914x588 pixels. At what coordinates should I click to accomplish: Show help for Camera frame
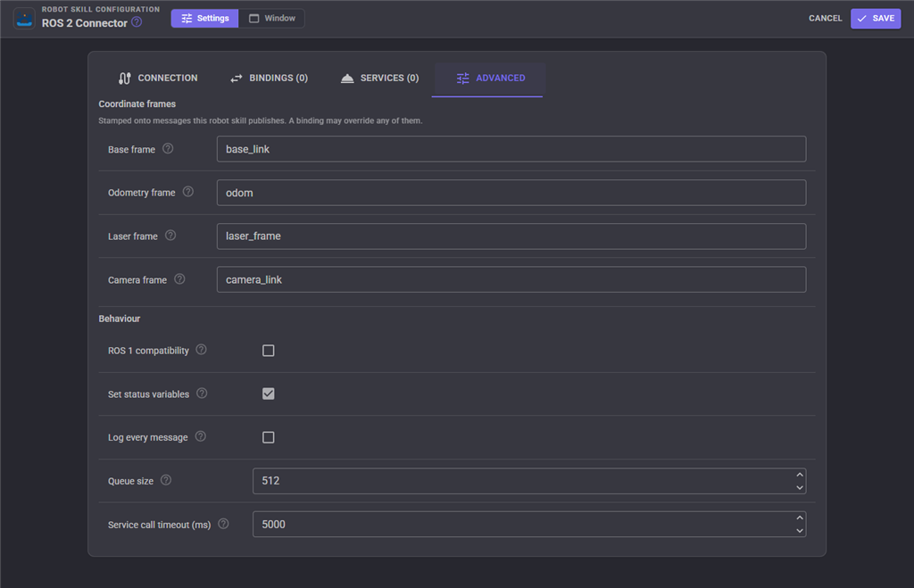[179, 279]
